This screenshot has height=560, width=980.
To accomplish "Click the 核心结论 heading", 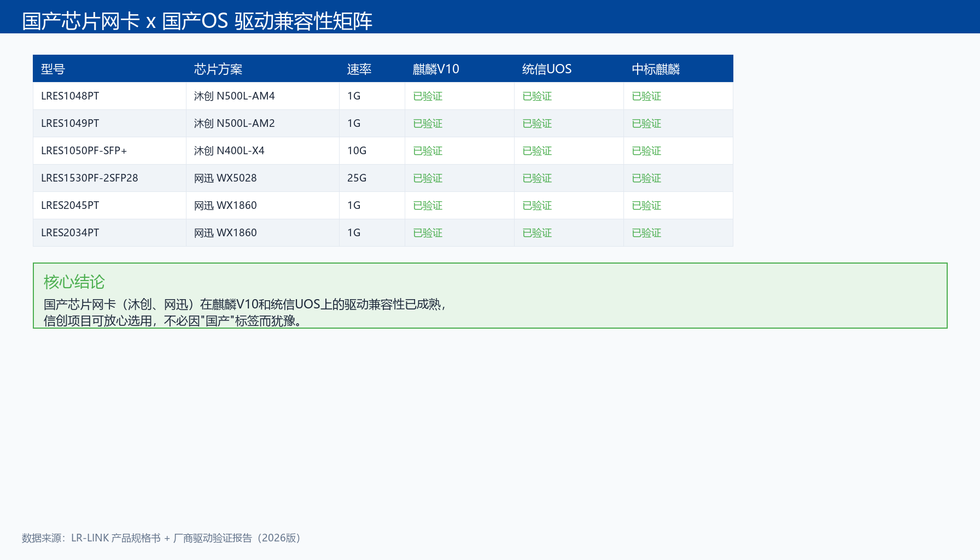I will pyautogui.click(x=74, y=282).
